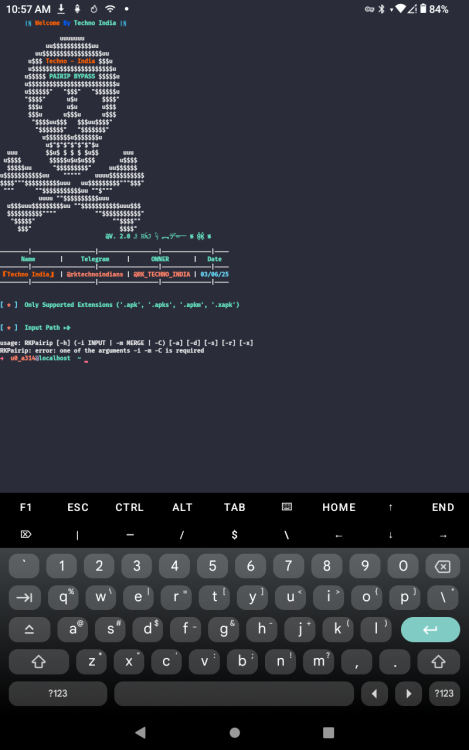
Task: Tap the dollar sign extra key
Action: [x=234, y=535]
